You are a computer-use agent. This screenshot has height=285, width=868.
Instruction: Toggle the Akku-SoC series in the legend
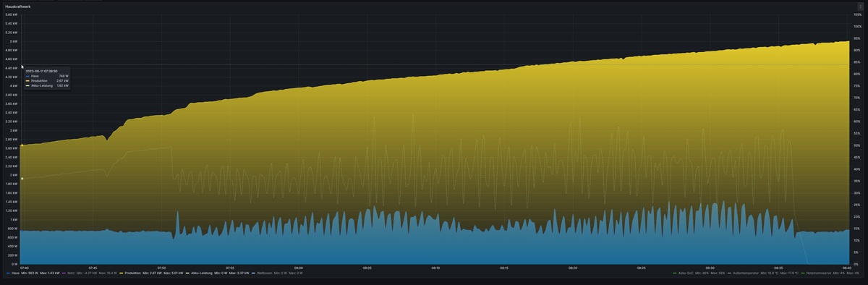(x=685, y=273)
